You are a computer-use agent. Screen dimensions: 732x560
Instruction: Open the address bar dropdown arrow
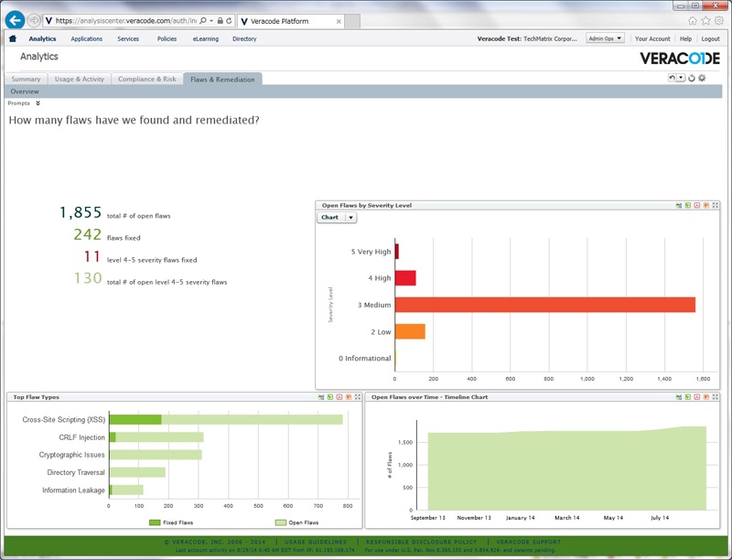click(x=211, y=21)
